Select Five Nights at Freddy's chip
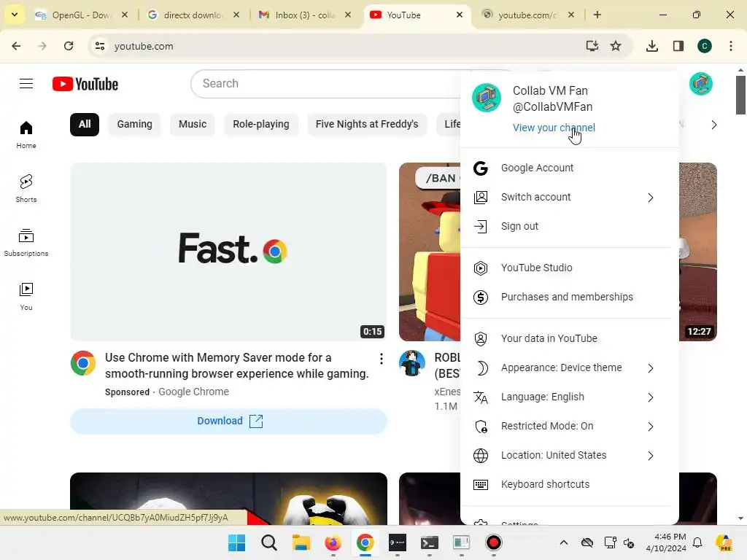 pos(367,124)
